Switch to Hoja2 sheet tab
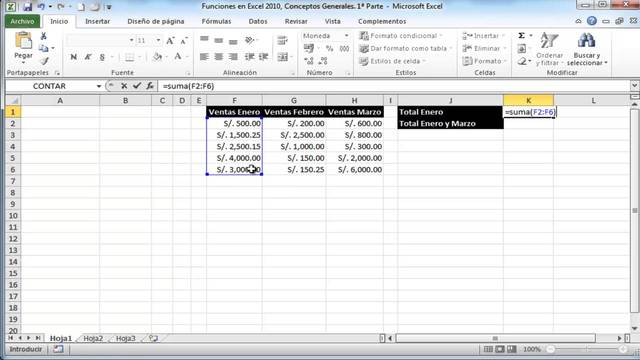Image resolution: width=640 pixels, height=360 pixels. (93, 338)
